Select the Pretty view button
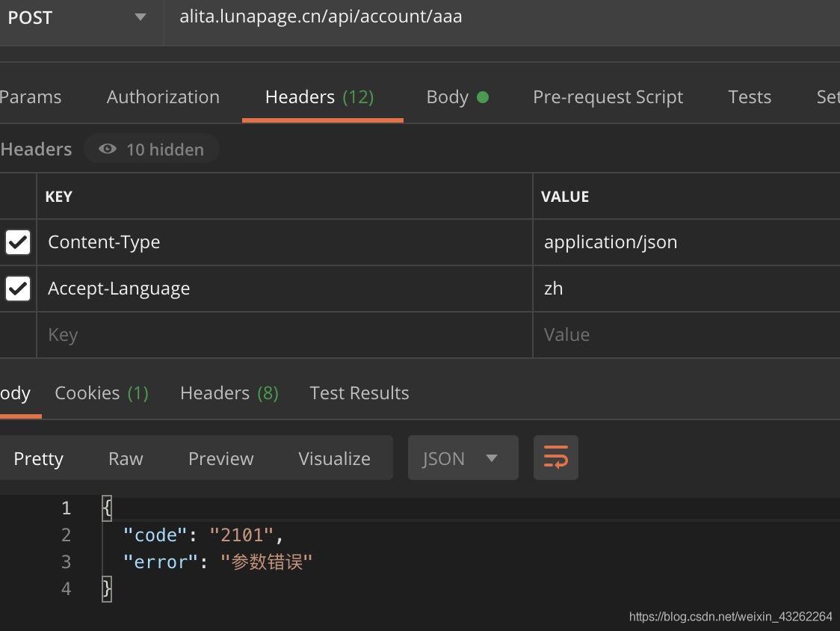This screenshot has width=840, height=631. [39, 458]
